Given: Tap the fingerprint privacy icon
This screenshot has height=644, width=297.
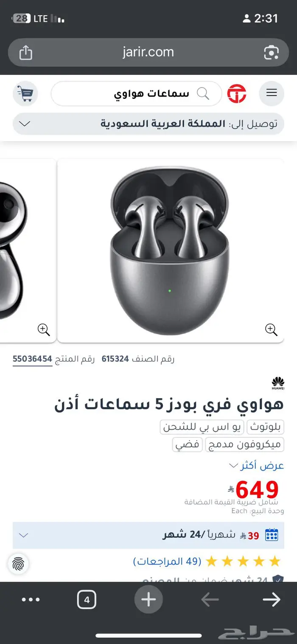Looking at the screenshot, I should point(18,564).
